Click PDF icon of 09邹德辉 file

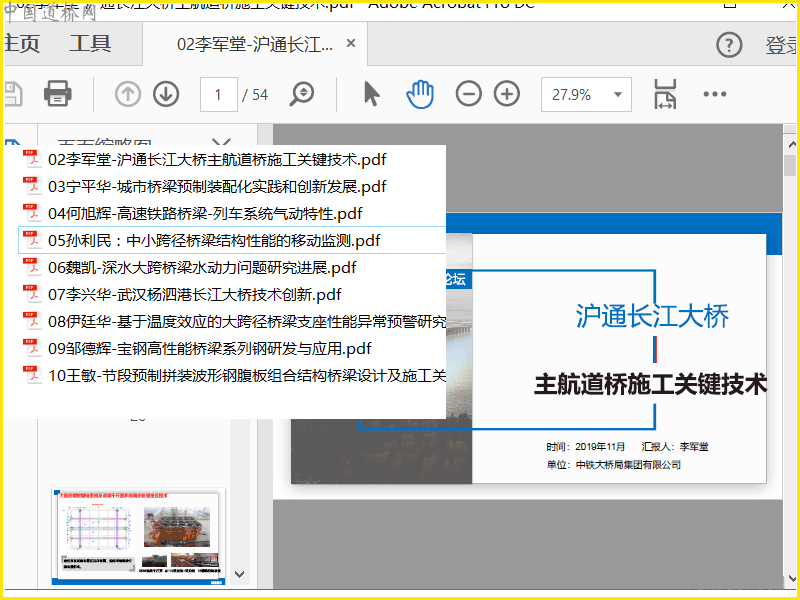(32, 347)
